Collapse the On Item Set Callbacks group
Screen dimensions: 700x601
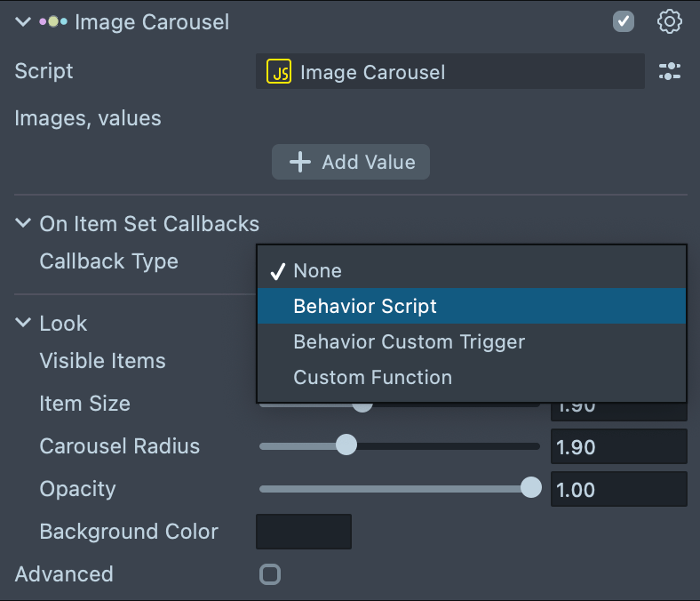(x=23, y=224)
